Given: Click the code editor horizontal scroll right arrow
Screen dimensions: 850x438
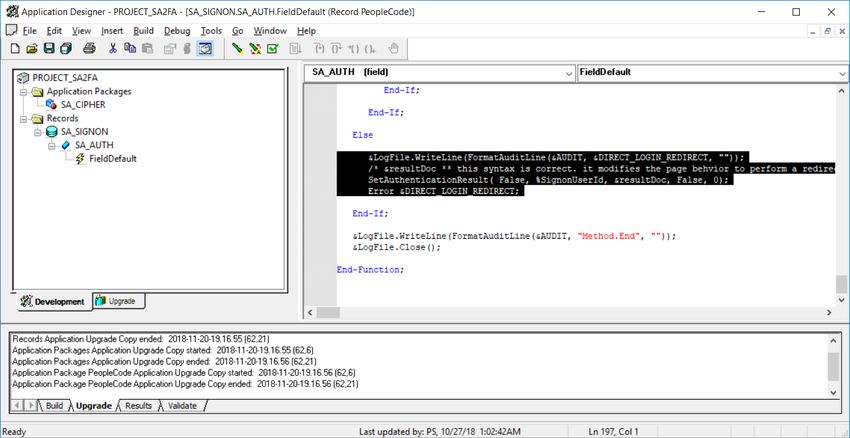Looking at the screenshot, I should tap(829, 313).
